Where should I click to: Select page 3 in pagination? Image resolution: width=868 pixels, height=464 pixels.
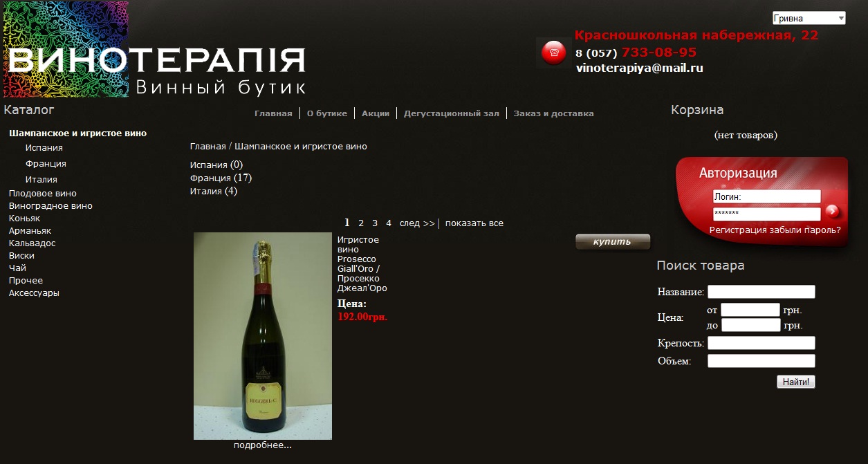373,223
